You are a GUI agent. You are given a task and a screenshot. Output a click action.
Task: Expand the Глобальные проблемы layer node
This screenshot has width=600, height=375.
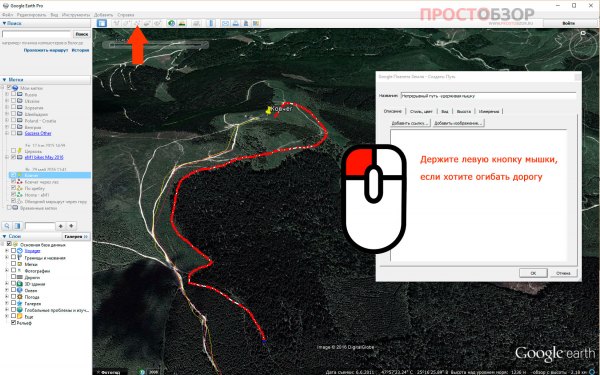pos(7,310)
